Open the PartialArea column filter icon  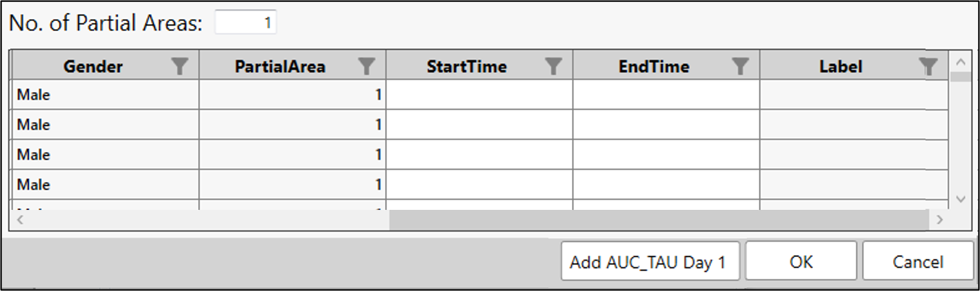[x=366, y=66]
